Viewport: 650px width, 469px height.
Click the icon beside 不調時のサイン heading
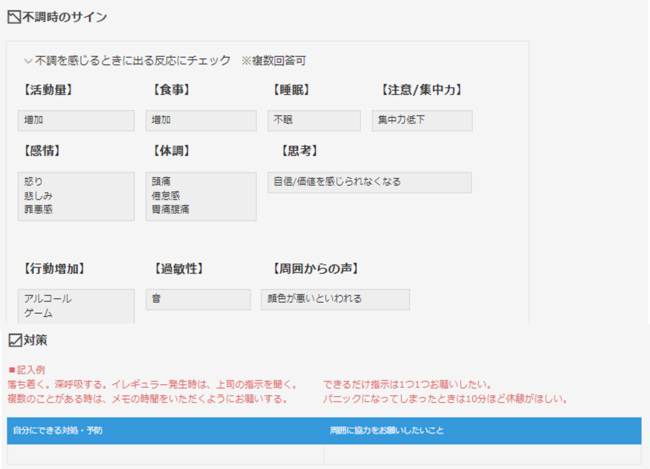pyautogui.click(x=13, y=17)
